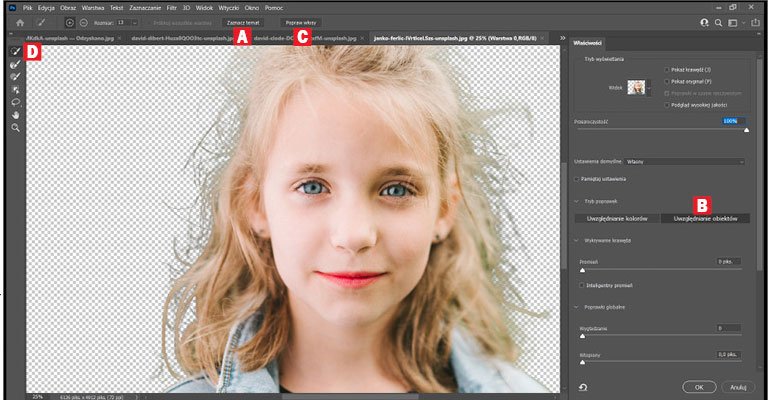Enable the Pokaż oryginał (P) checkbox
The width and height of the screenshot is (768, 400).
(x=667, y=82)
